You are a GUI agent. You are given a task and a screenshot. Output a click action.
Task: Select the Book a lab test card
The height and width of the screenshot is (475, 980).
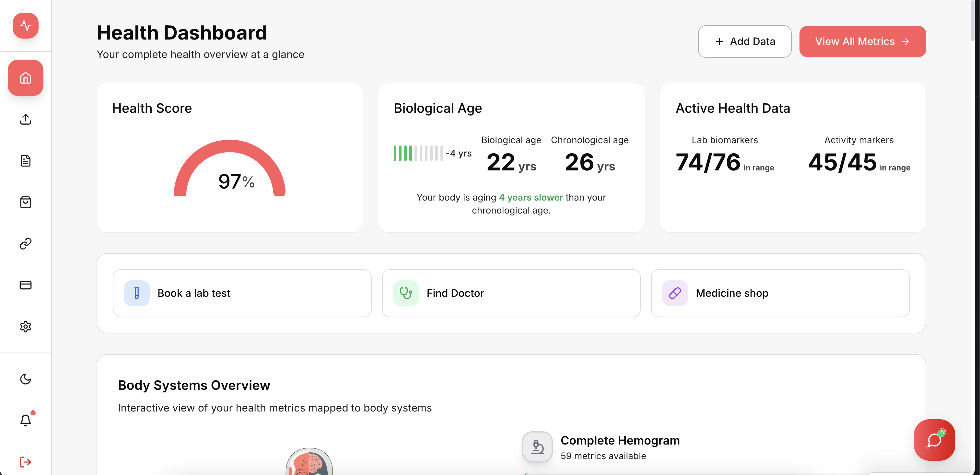[242, 293]
